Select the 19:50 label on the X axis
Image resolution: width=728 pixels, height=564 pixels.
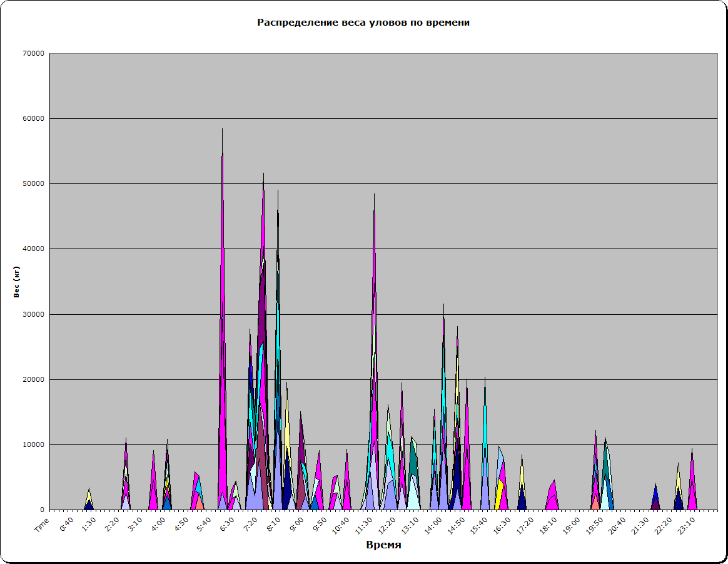(x=595, y=523)
